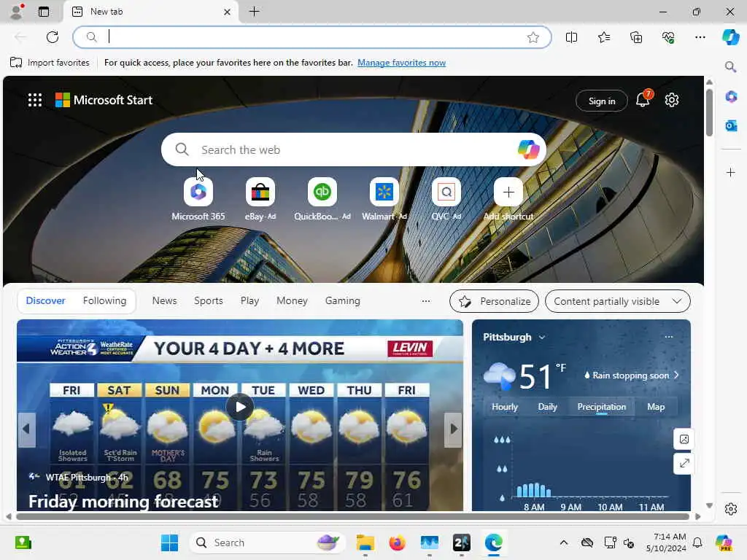Go to next story in carousel

click(453, 429)
